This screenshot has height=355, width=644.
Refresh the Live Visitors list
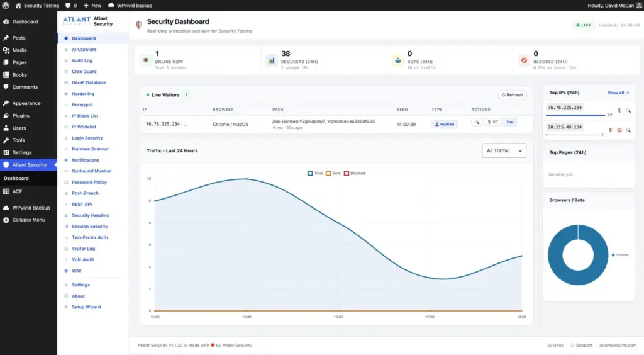click(512, 95)
